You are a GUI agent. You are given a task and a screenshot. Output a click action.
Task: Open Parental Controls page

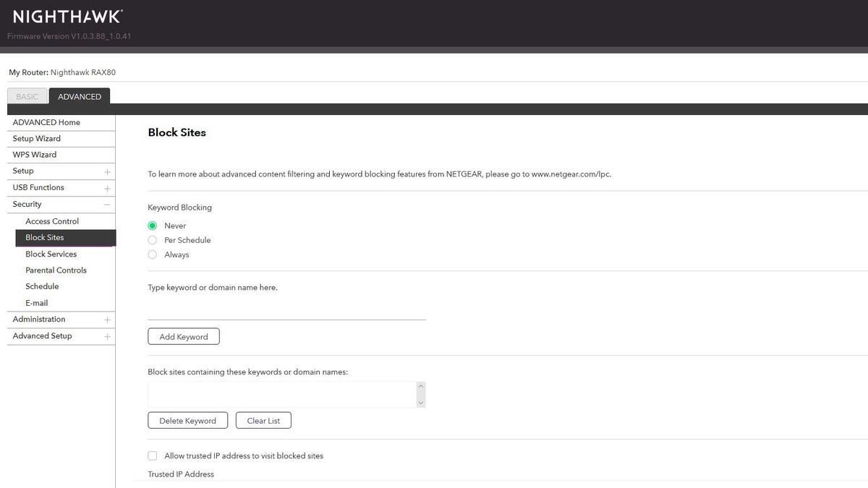[56, 270]
